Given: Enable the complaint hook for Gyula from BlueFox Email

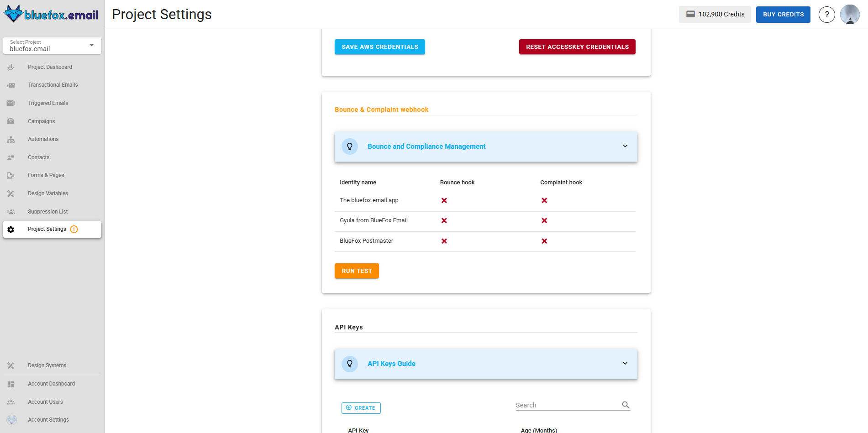Looking at the screenshot, I should pyautogui.click(x=544, y=220).
